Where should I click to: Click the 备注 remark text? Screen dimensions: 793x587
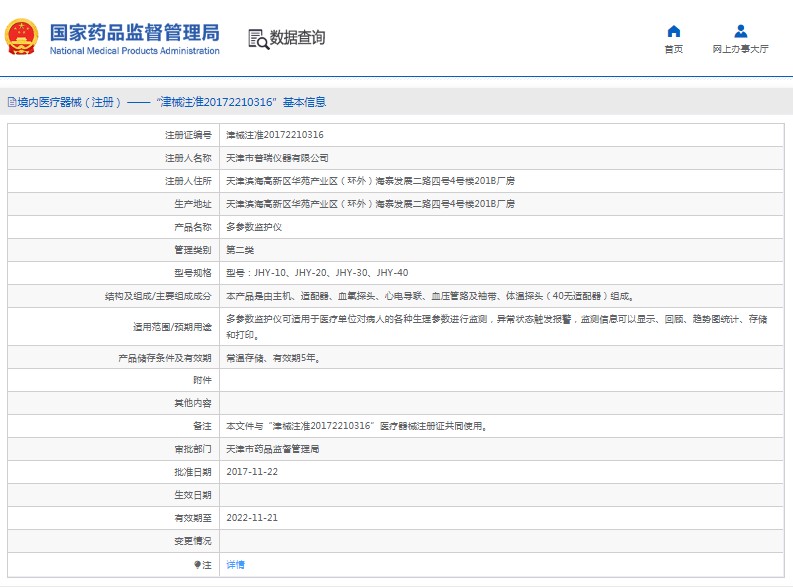click(x=357, y=426)
